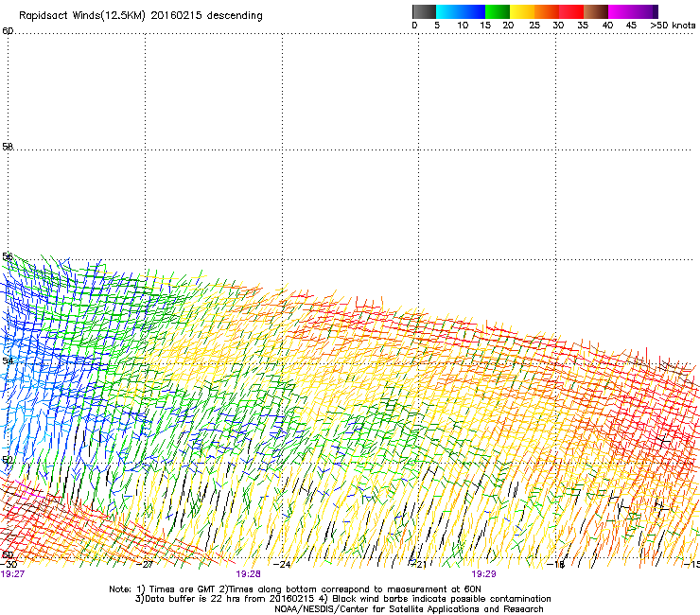Viewport: 700px width, 615px height.
Task: Click the 'Times are GMT' note line
Action: click(295, 589)
